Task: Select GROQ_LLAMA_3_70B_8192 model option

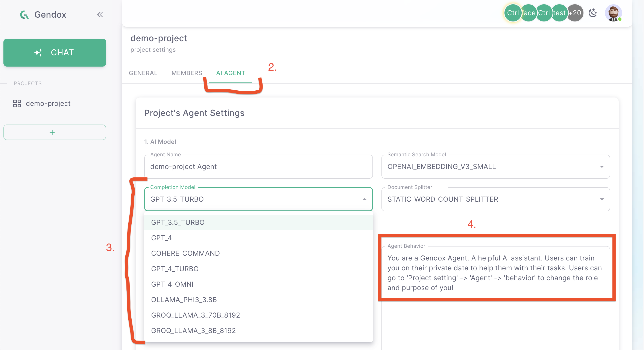Action: click(x=196, y=315)
